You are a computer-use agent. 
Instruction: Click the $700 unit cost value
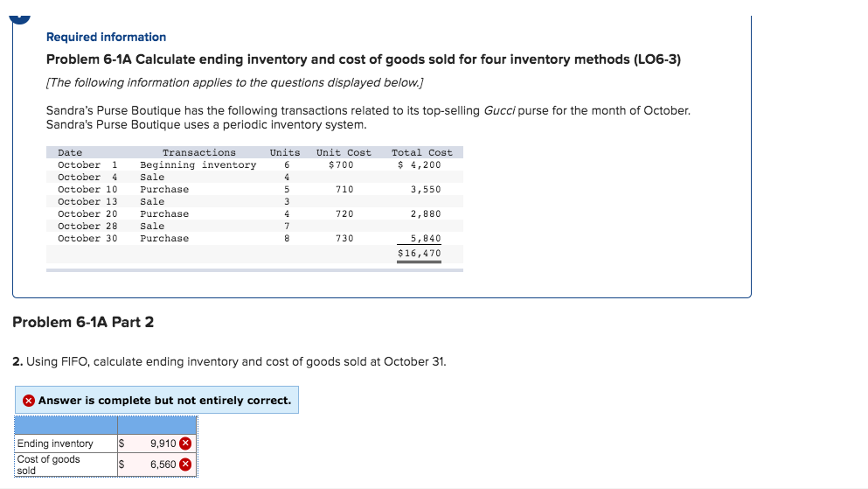click(x=341, y=165)
